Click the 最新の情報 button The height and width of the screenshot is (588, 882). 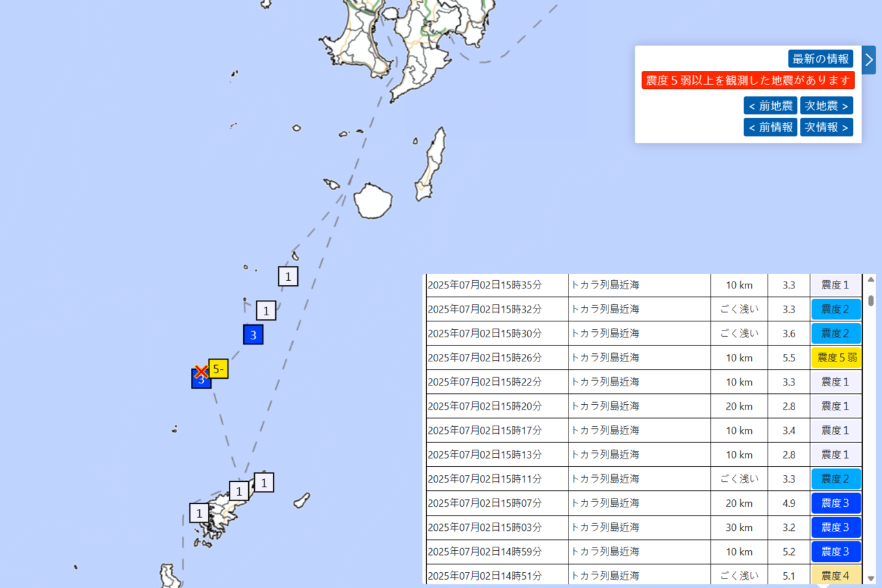coord(821,59)
